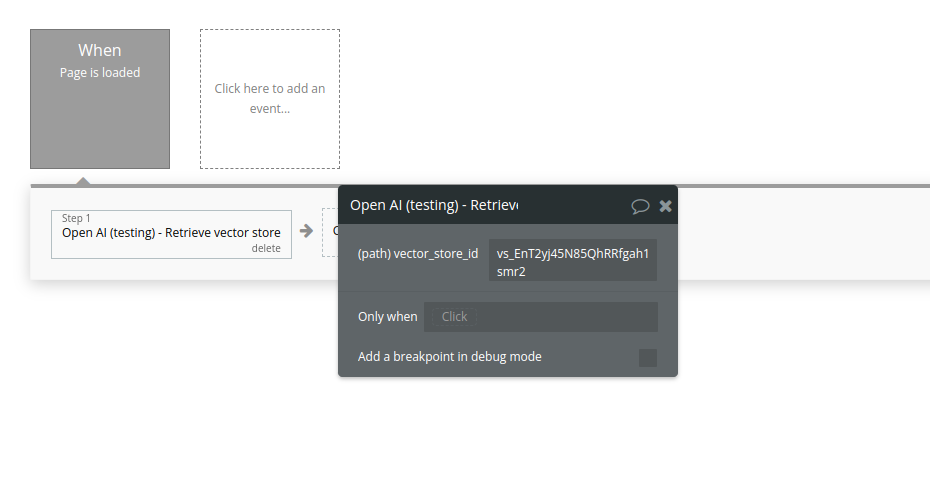The image size is (930, 483).
Task: Select the Retrieve vector store action text
Action: 171,233
